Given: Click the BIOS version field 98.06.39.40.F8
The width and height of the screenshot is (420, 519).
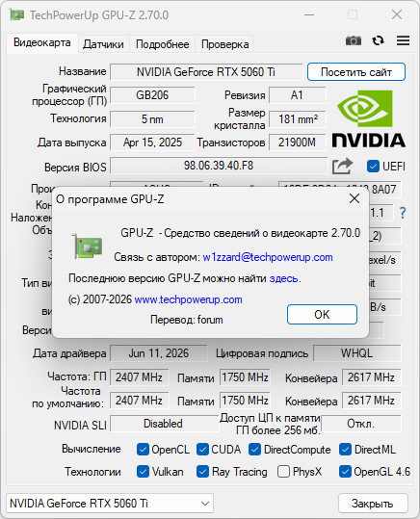Looking at the screenshot, I should (x=219, y=166).
